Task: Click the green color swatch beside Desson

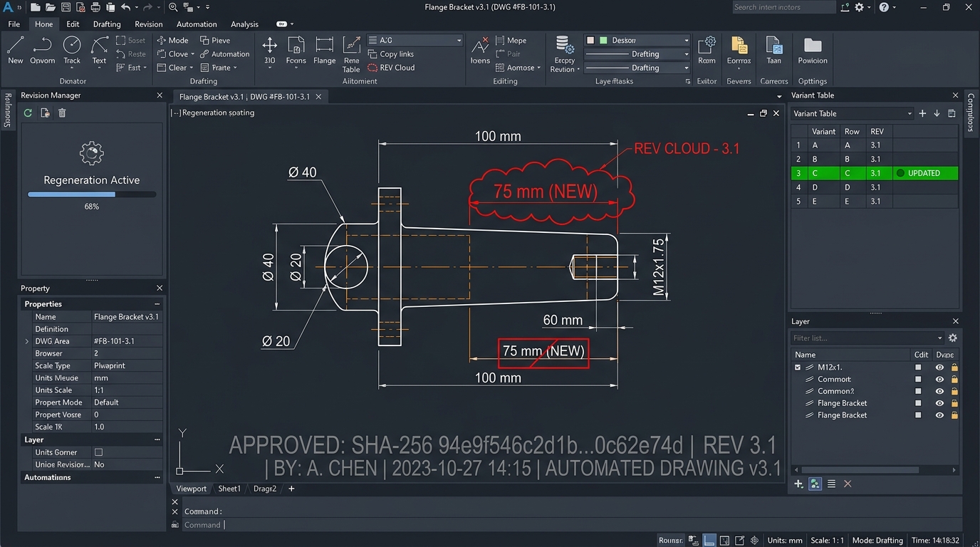Action: (603, 41)
